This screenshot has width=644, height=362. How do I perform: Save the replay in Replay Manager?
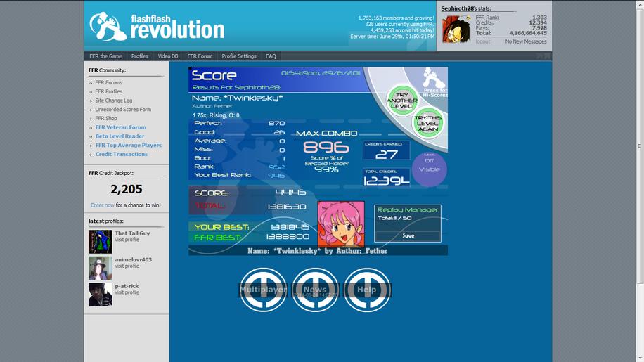click(x=408, y=235)
